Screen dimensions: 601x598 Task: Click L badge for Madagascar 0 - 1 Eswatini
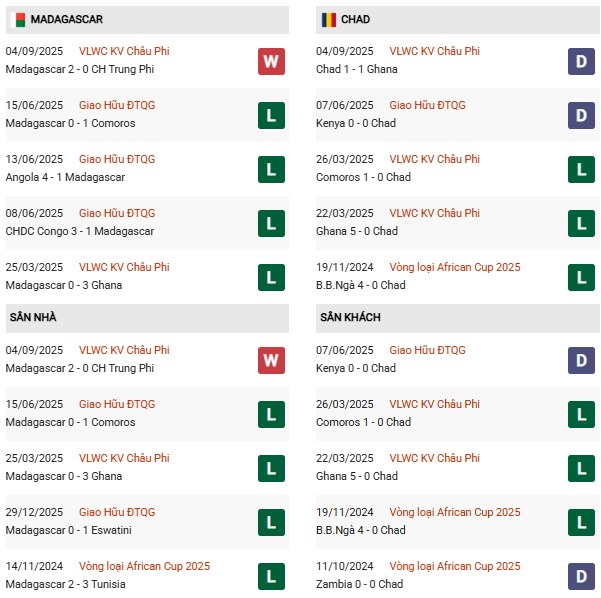coord(271,521)
